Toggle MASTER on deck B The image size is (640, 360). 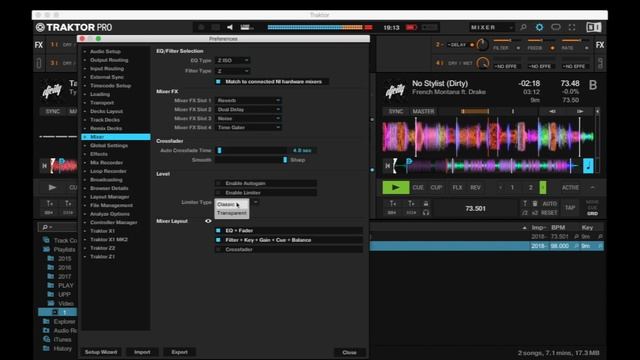click(423, 111)
